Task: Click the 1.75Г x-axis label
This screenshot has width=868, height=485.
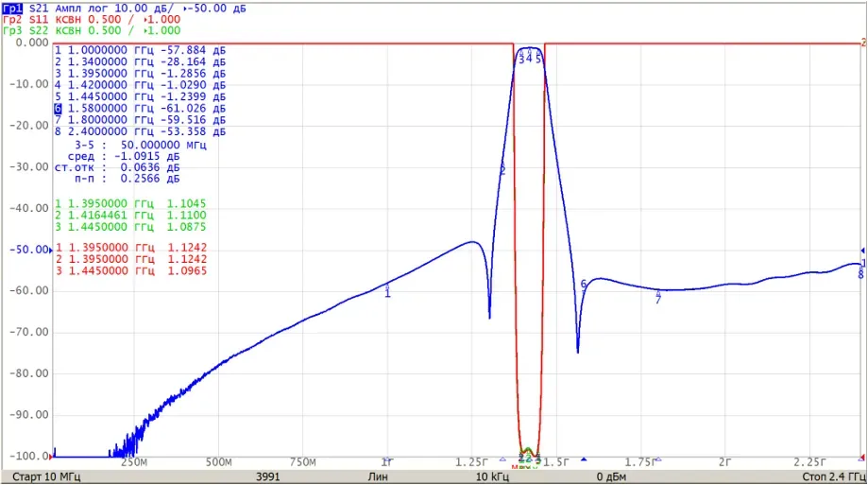Action: pos(640,462)
